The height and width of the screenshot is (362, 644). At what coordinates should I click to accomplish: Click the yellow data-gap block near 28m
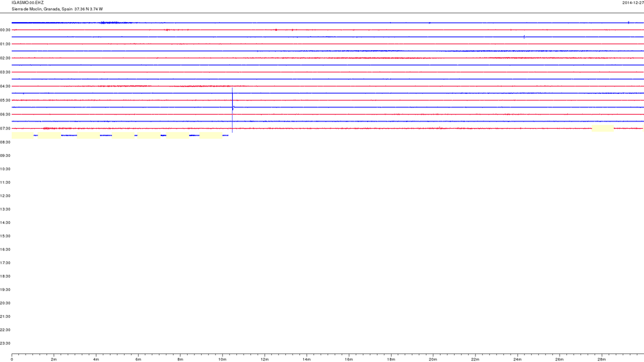point(602,129)
